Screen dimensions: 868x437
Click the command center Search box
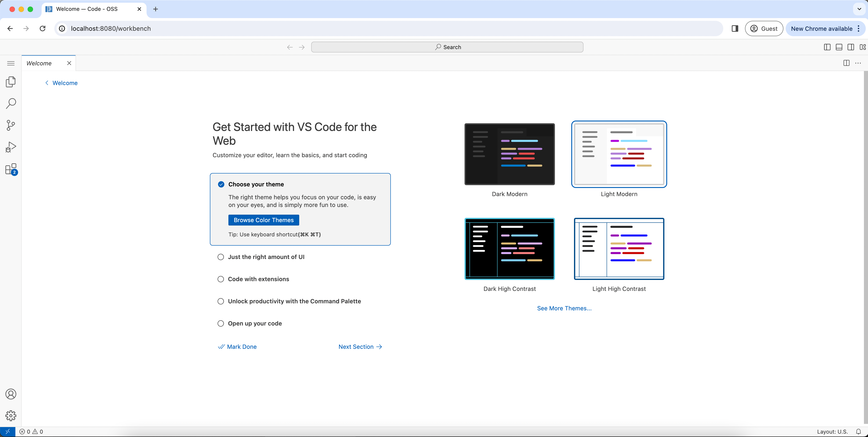coord(447,47)
